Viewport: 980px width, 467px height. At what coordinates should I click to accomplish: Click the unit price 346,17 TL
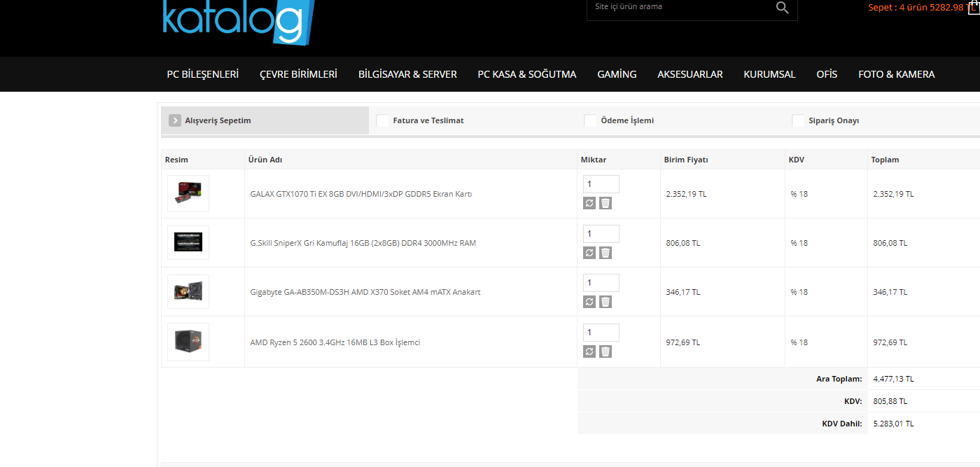click(682, 292)
